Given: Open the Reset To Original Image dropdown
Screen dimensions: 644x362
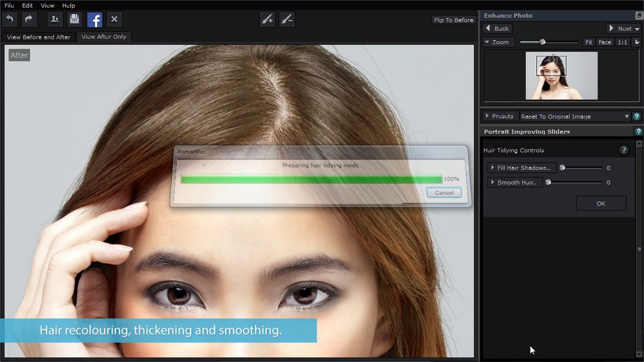Looking at the screenshot, I should point(575,117).
